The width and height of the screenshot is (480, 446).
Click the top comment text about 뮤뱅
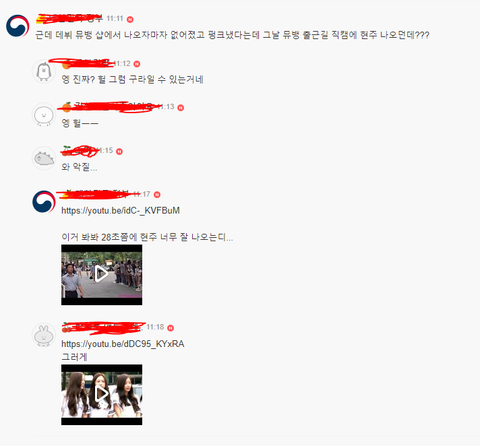click(232, 35)
